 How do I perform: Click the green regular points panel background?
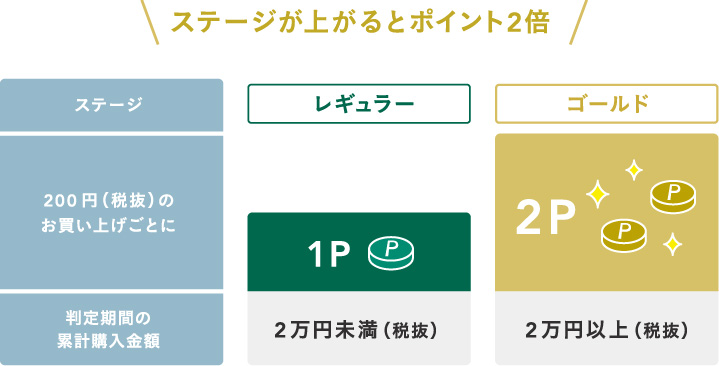(359, 252)
